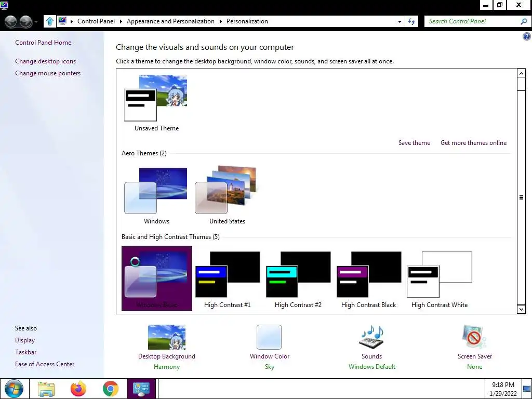Click the themes list scroll up arrow
This screenshot has height=399, width=532.
tap(521, 73)
